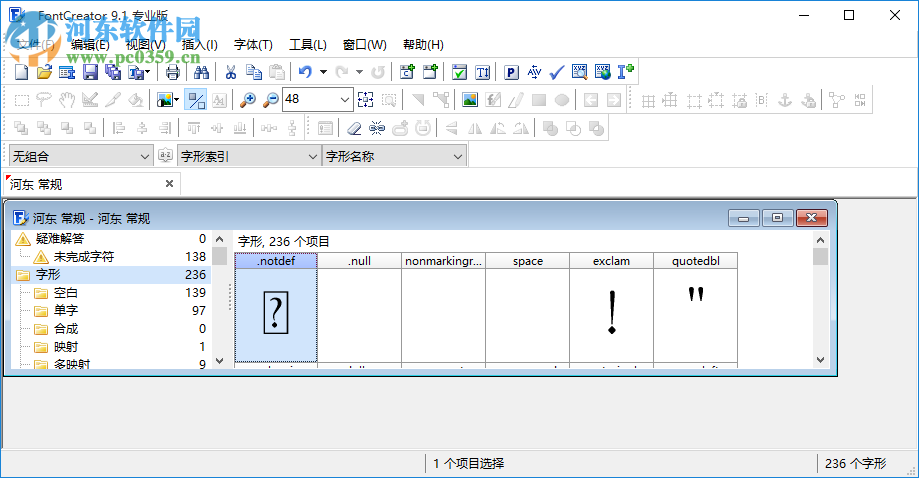Toggle the fill outline percent-style button

(x=196, y=100)
